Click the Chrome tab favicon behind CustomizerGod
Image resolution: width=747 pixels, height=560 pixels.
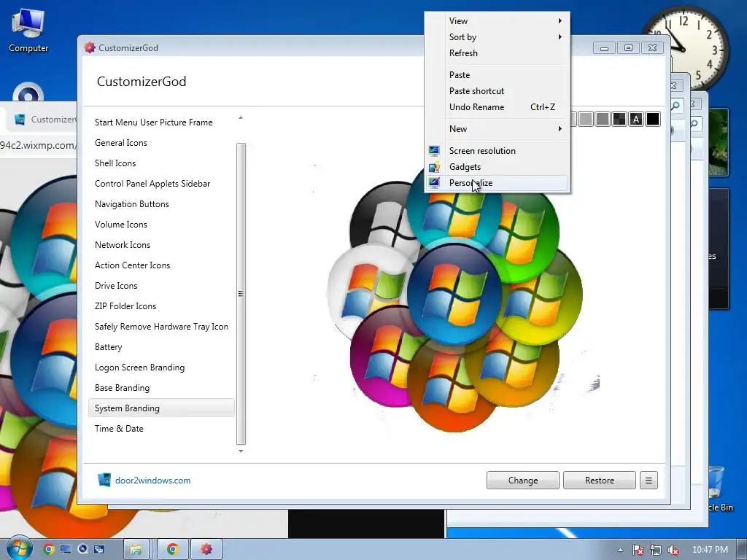20,120
